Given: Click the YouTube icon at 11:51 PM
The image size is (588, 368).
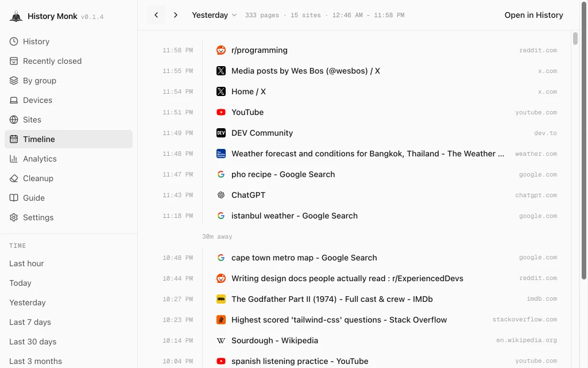Looking at the screenshot, I should coord(221,112).
